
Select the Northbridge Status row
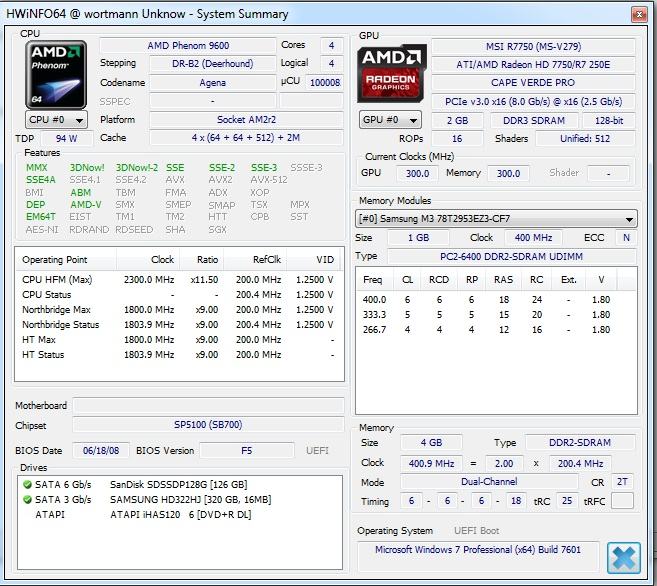pyautogui.click(x=178, y=325)
